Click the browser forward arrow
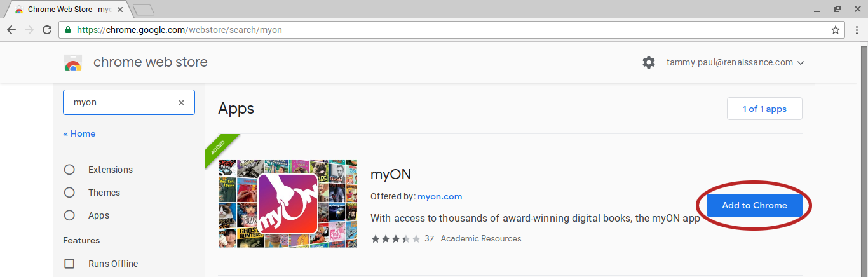Viewport: 868px width, 277px height. pos(29,30)
